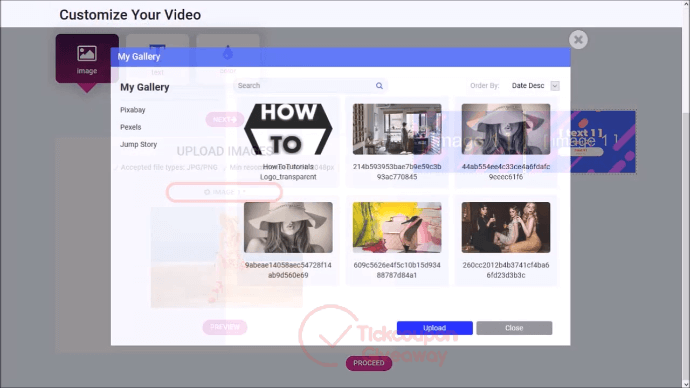Select the office room image 214b593953bae7b9e59c3b
The width and height of the screenshot is (690, 388).
pos(397,129)
